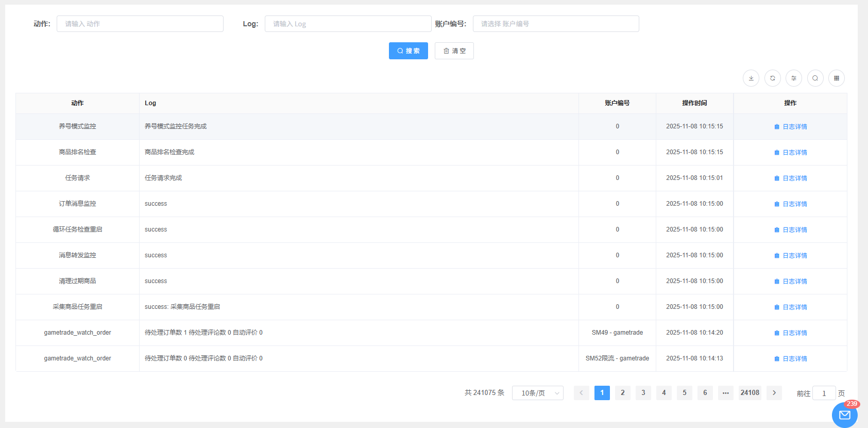
Task: Jump to last page 24108
Action: tap(750, 393)
